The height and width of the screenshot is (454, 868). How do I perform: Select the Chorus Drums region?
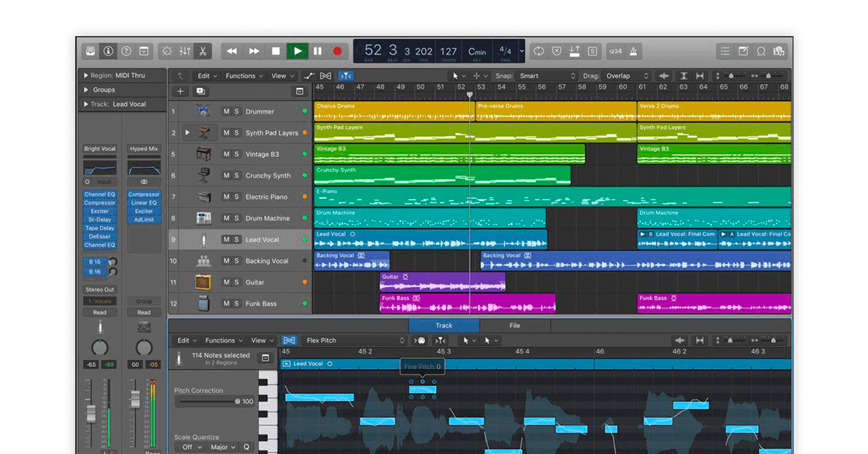tap(393, 111)
